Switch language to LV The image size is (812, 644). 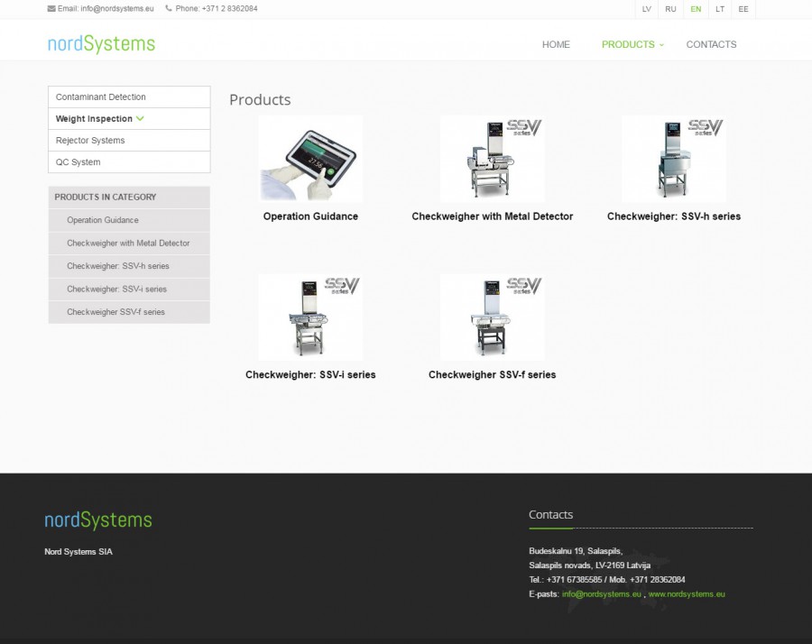point(646,9)
